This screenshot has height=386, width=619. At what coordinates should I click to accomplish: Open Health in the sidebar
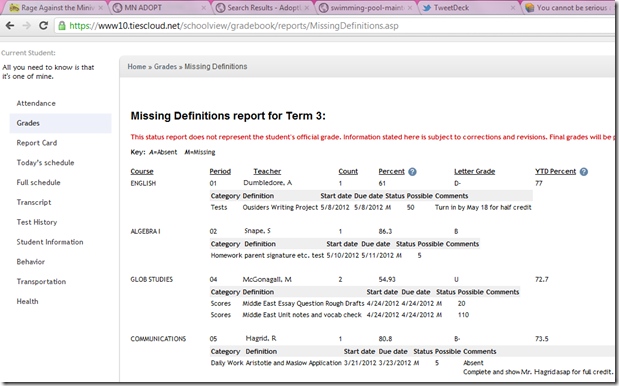[27, 301]
